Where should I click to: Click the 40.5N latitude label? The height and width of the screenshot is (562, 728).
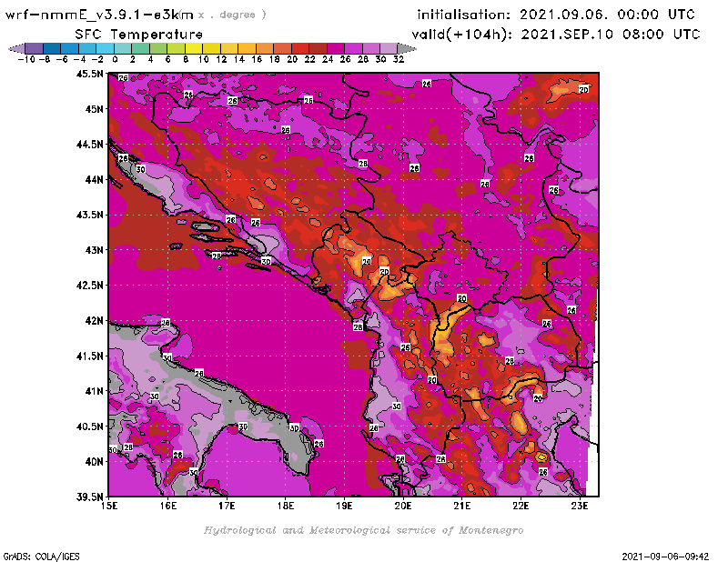pyautogui.click(x=89, y=427)
